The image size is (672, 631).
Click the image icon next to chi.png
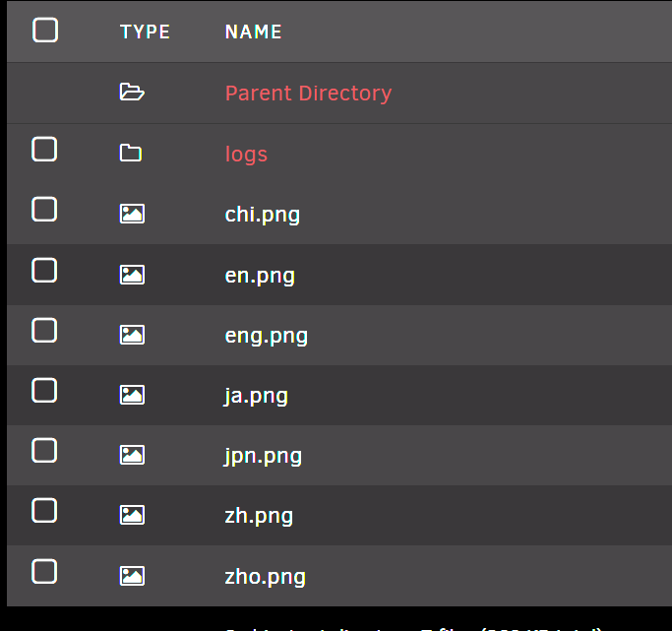tap(132, 214)
